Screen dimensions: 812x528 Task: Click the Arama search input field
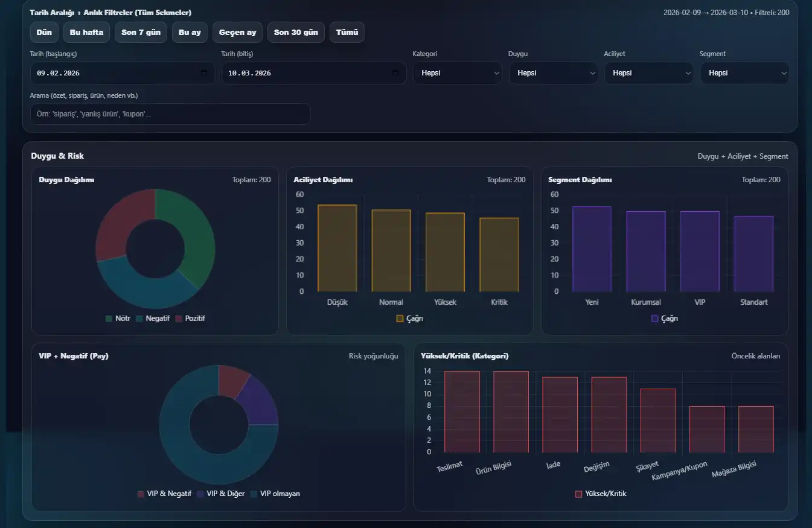click(170, 114)
